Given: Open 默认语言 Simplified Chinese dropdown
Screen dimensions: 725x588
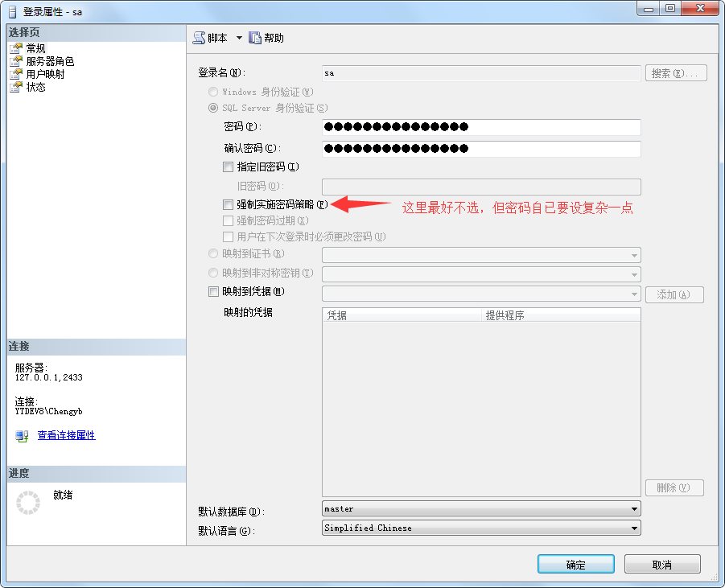Looking at the screenshot, I should [x=481, y=528].
